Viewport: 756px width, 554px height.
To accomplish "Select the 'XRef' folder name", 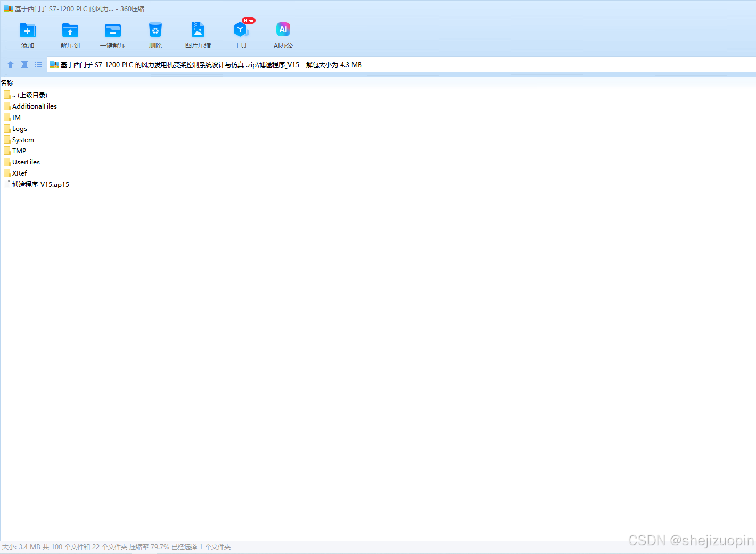I will [20, 173].
